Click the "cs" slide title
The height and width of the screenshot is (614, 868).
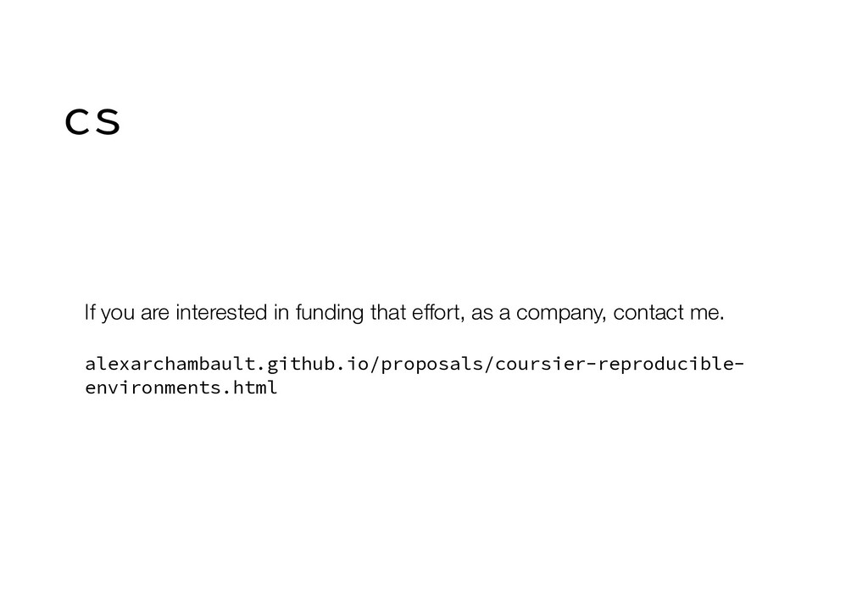click(92, 121)
